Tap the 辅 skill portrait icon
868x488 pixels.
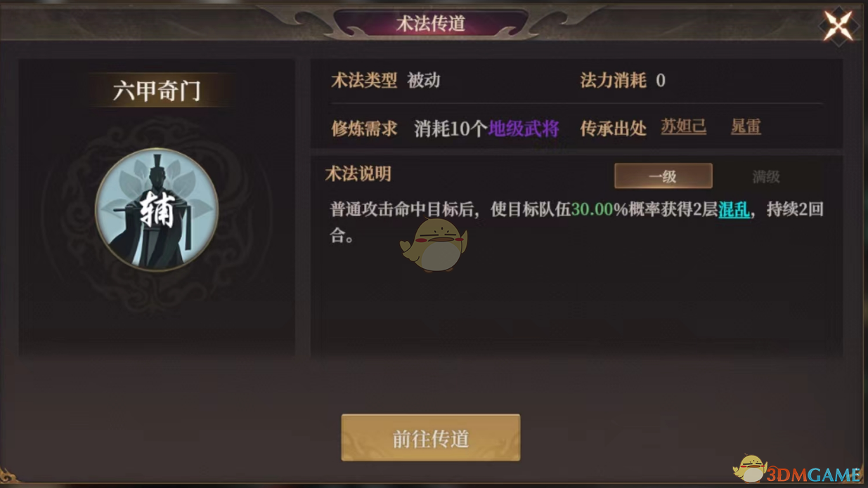(157, 210)
